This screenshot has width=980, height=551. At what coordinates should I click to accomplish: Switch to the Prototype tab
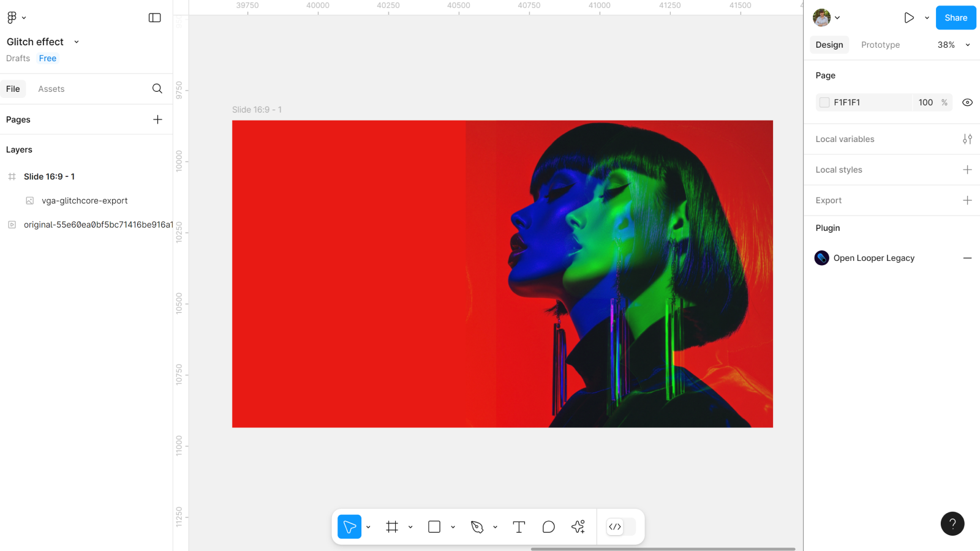click(880, 45)
